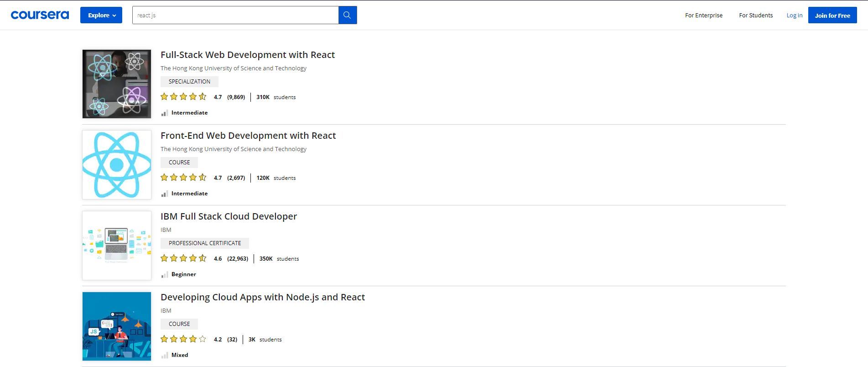The image size is (868, 367).
Task: Click the 120K students count
Action: (x=276, y=178)
